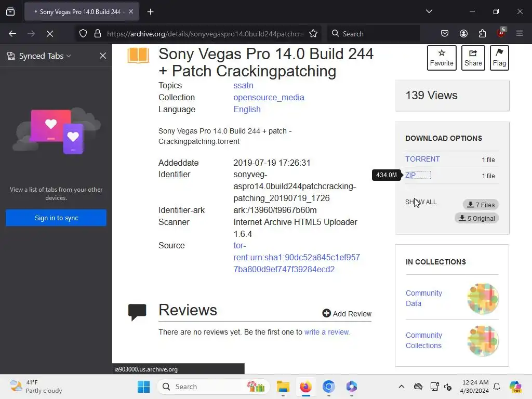Open notifications bell icon

click(x=497, y=387)
